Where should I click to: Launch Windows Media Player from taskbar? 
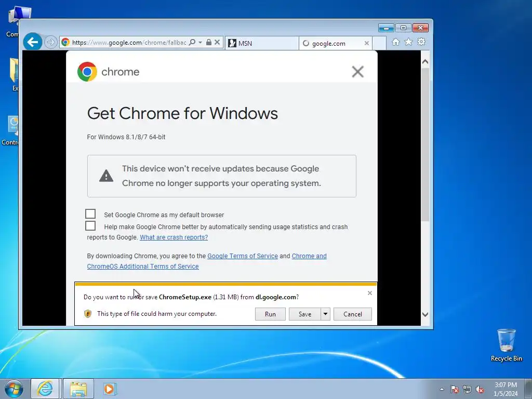pos(110,389)
